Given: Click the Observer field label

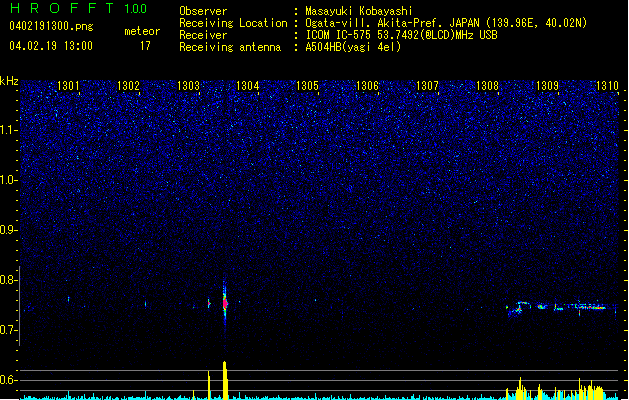Looking at the screenshot, I should point(203,11).
